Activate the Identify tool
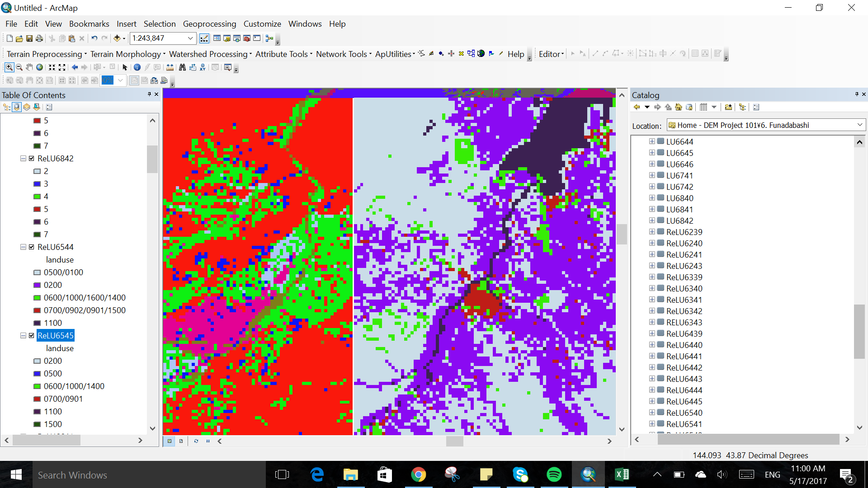868x488 pixels. tap(137, 67)
